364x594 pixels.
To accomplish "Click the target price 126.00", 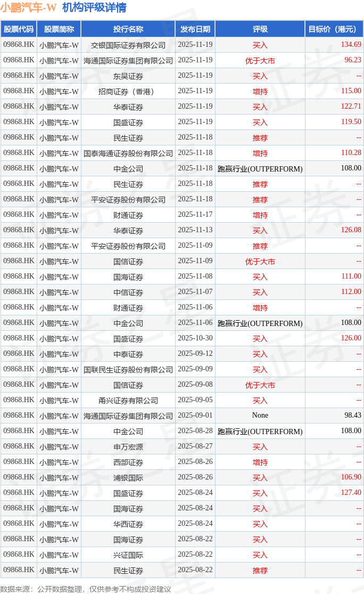I will 351,338.
